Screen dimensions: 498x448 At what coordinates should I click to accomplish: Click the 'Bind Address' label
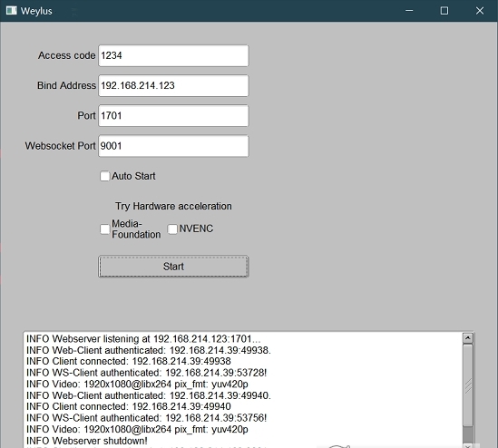tap(66, 86)
